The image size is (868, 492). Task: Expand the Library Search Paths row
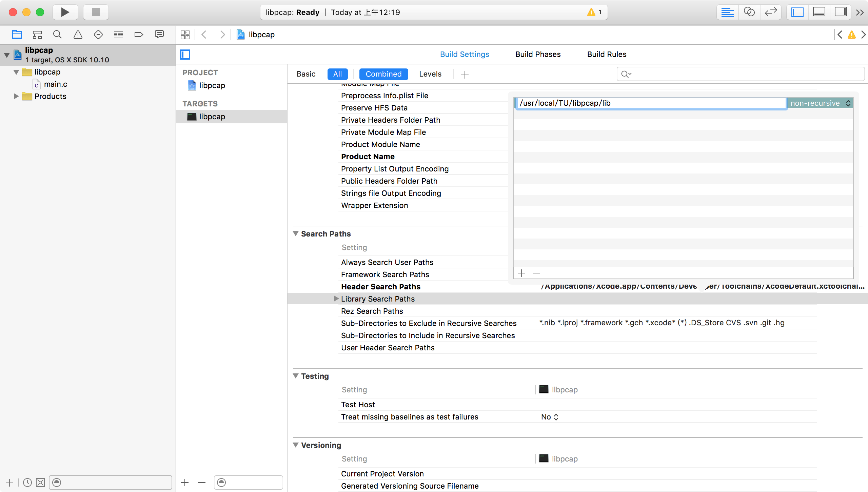(336, 299)
